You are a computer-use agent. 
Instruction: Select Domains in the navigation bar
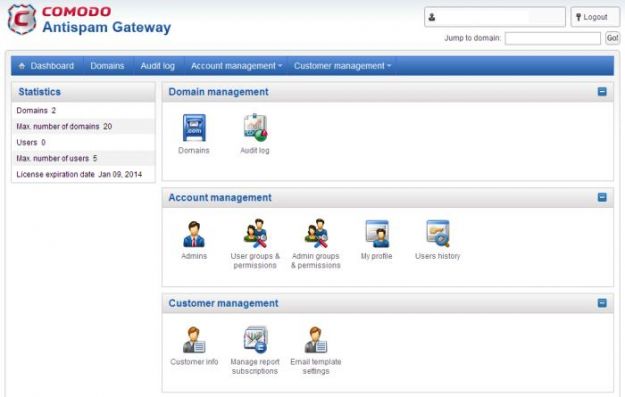point(107,66)
